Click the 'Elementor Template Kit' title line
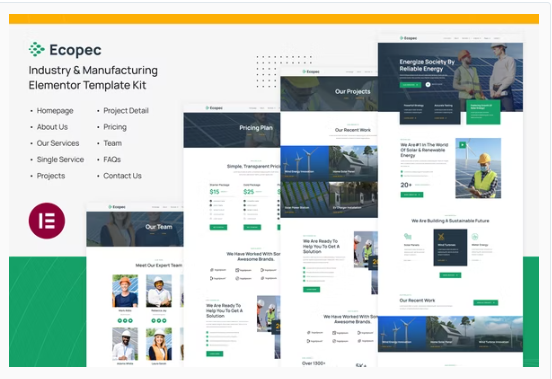Screen dimensions: 552x379 (x=87, y=85)
